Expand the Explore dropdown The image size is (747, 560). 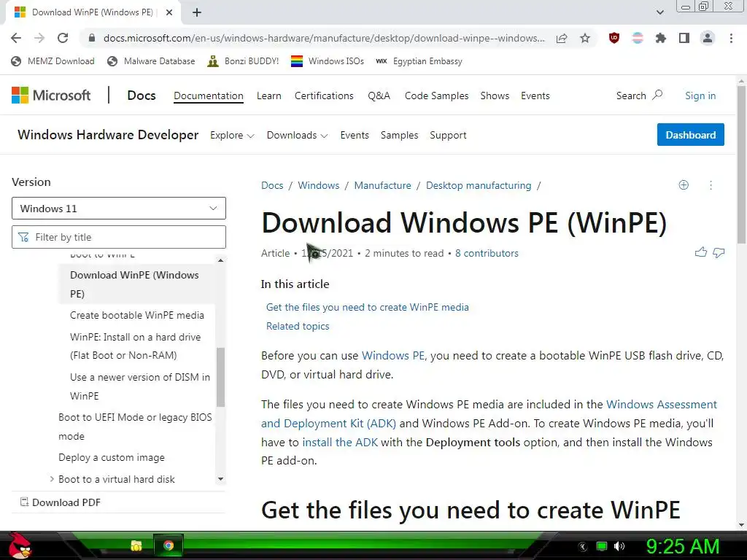click(232, 135)
